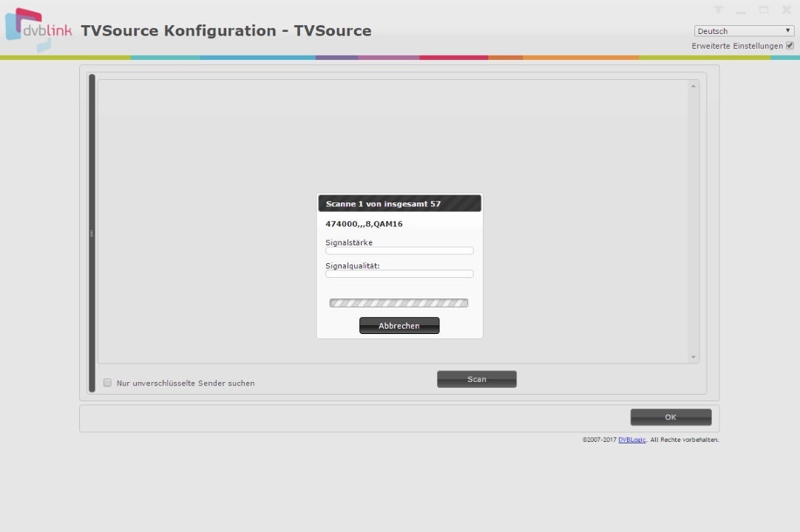Image resolution: width=800 pixels, height=532 pixels.
Task: Click scroll down arrow in results list
Action: (x=693, y=357)
